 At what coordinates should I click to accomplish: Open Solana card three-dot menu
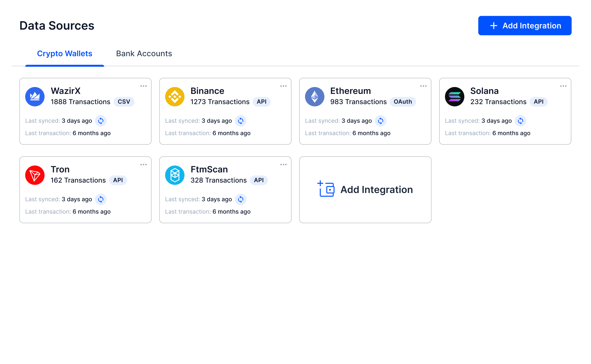[563, 86]
